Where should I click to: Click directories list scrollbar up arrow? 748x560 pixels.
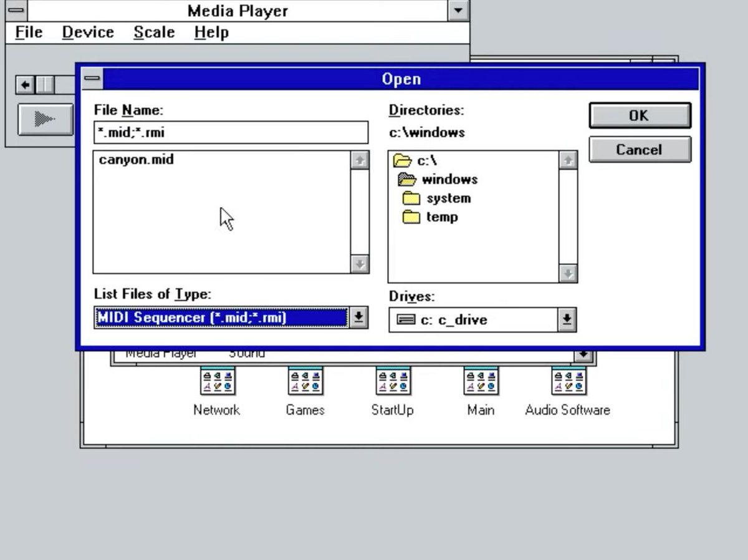(568, 160)
